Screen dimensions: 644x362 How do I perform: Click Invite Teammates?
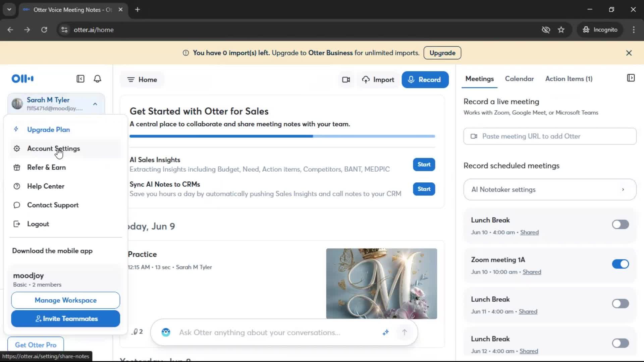click(x=65, y=319)
